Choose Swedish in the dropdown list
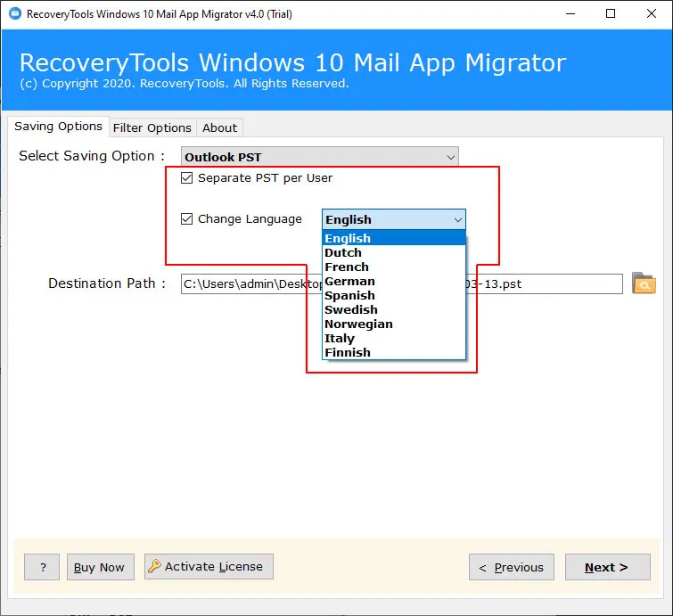The width and height of the screenshot is (673, 616). coord(351,310)
